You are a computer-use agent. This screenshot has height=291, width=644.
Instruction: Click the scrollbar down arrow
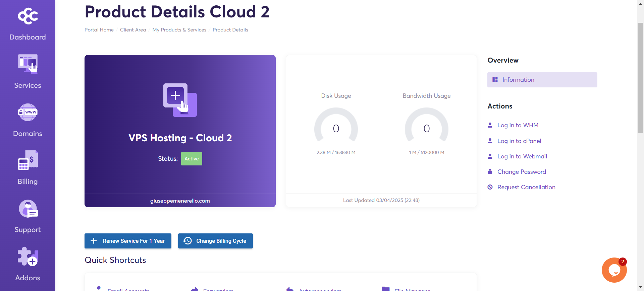pyautogui.click(x=640, y=287)
